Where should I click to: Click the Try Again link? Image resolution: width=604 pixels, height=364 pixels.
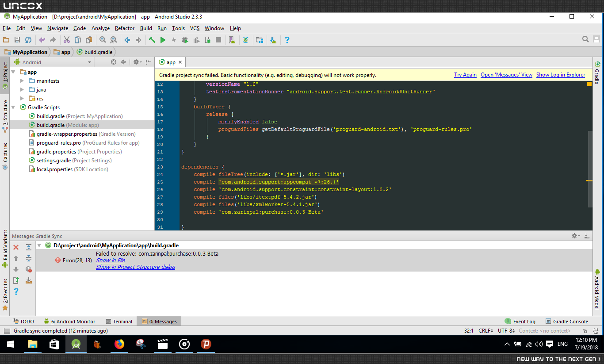[x=465, y=75]
